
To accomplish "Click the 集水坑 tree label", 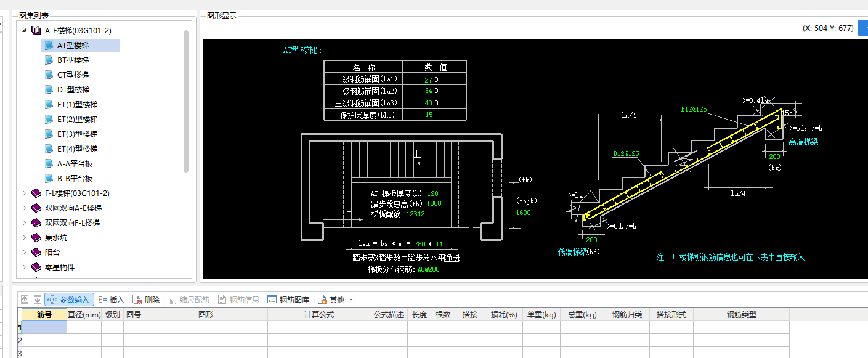I will point(56,237).
